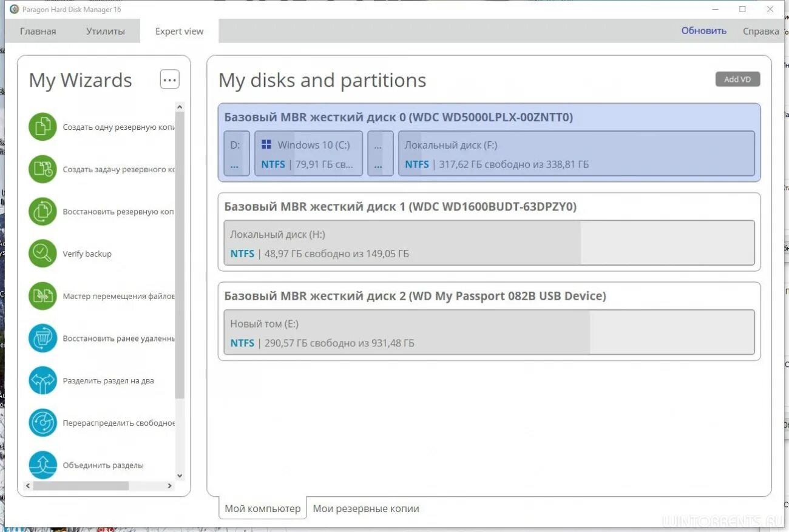Open the Мои резервные копии tab
This screenshot has height=532, width=789.
[x=366, y=508]
